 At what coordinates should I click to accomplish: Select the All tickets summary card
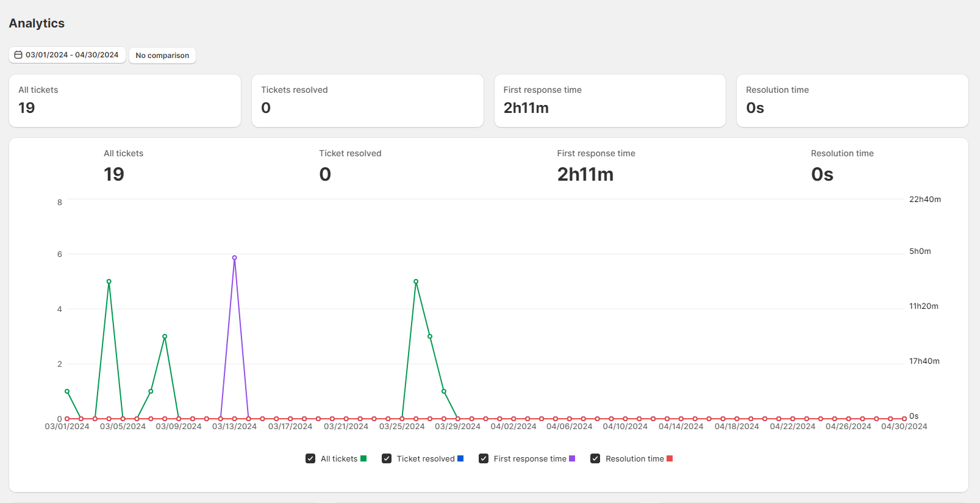[x=125, y=101]
